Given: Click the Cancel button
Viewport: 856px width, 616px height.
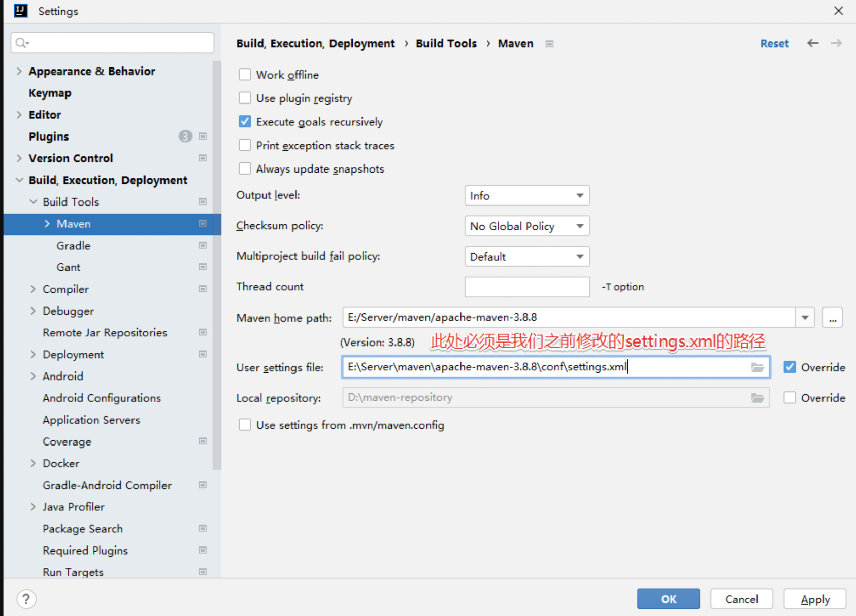Looking at the screenshot, I should coord(741,599).
